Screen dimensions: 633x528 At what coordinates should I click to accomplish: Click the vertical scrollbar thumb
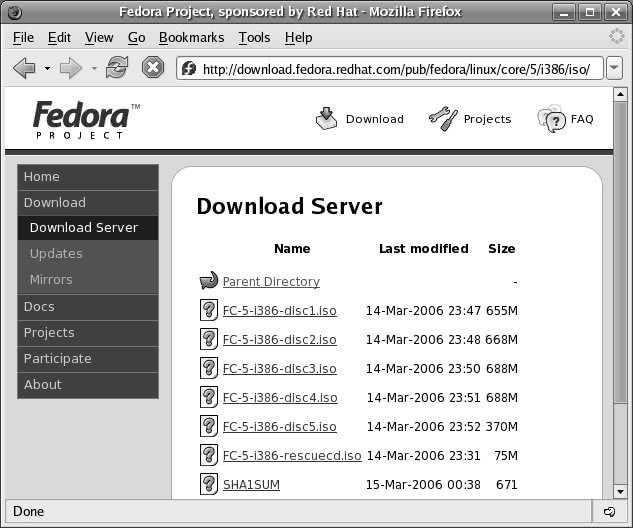[x=620, y=251]
